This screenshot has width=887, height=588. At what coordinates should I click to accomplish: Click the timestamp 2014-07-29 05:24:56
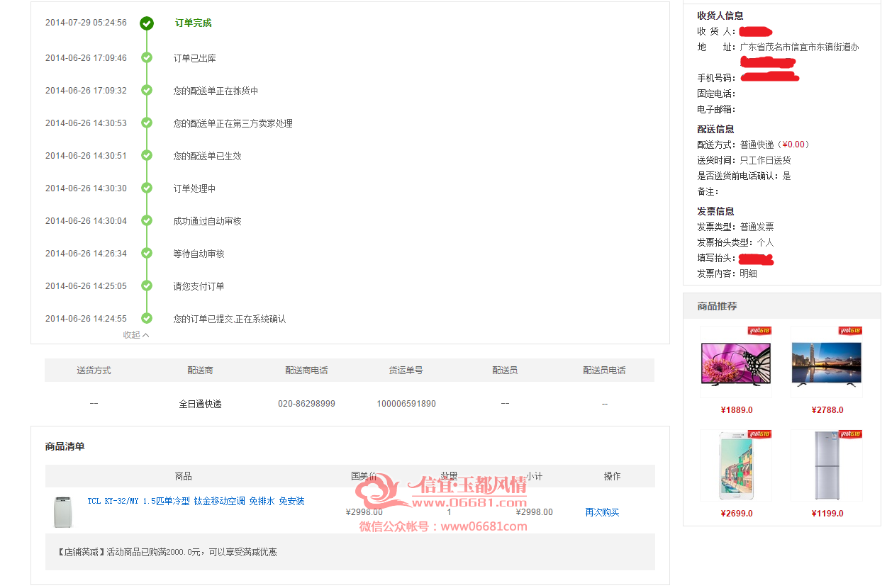click(86, 23)
